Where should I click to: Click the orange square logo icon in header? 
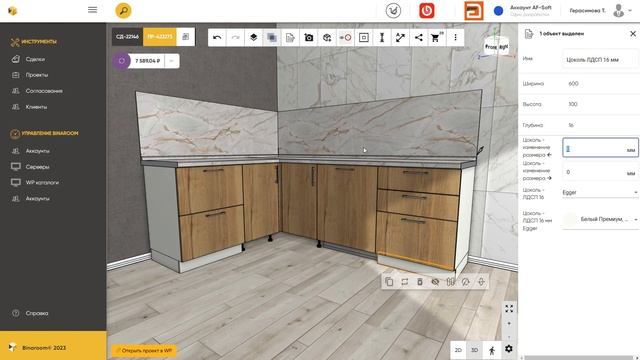coord(473,11)
